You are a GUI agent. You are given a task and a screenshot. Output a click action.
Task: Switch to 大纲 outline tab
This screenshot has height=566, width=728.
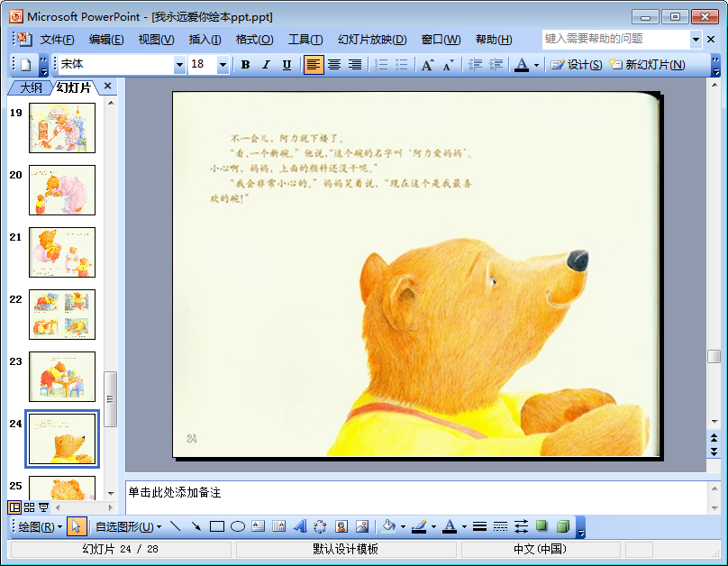(31, 87)
